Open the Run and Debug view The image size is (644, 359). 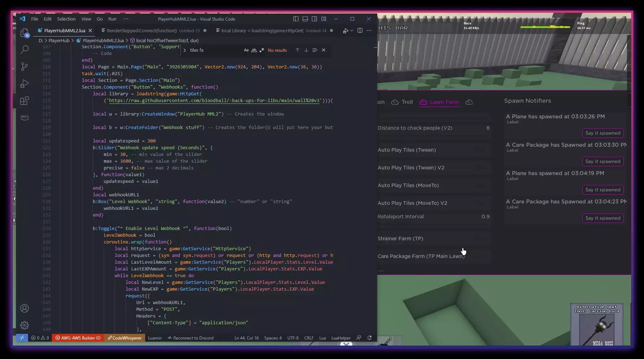tap(24, 84)
